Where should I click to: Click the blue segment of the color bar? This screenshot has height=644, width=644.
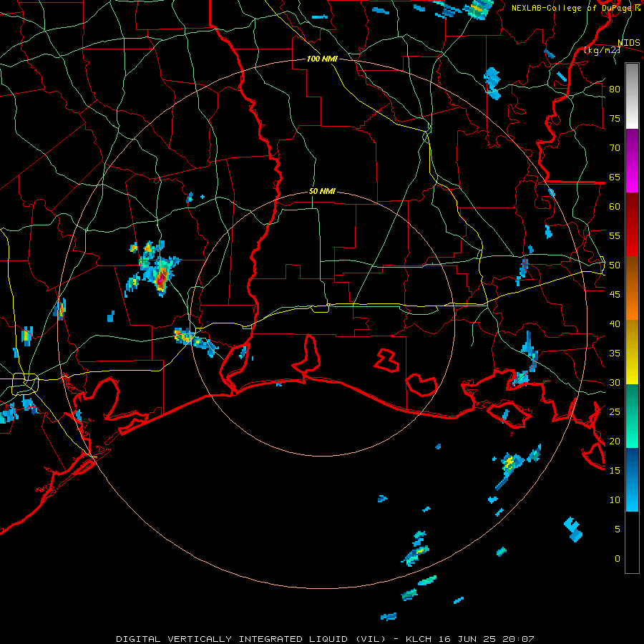tap(632, 479)
